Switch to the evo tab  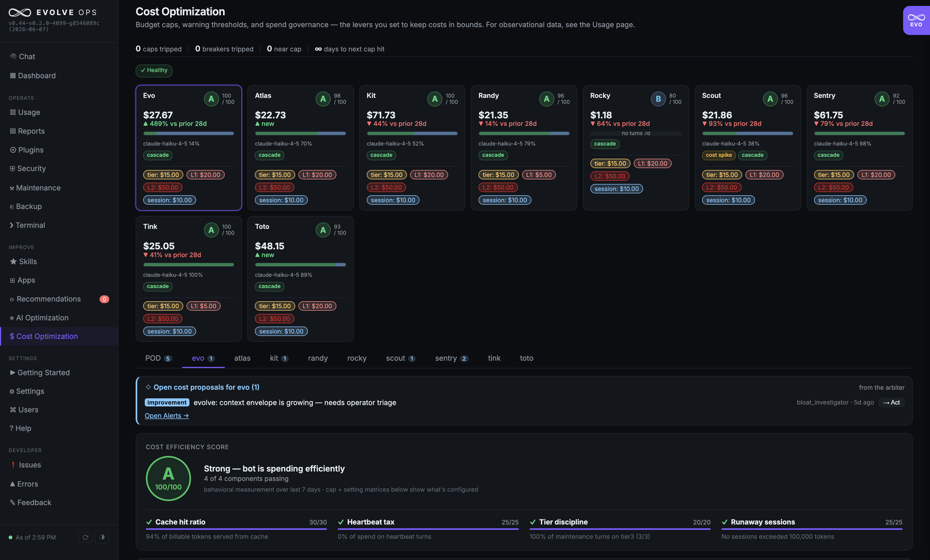[x=203, y=359]
